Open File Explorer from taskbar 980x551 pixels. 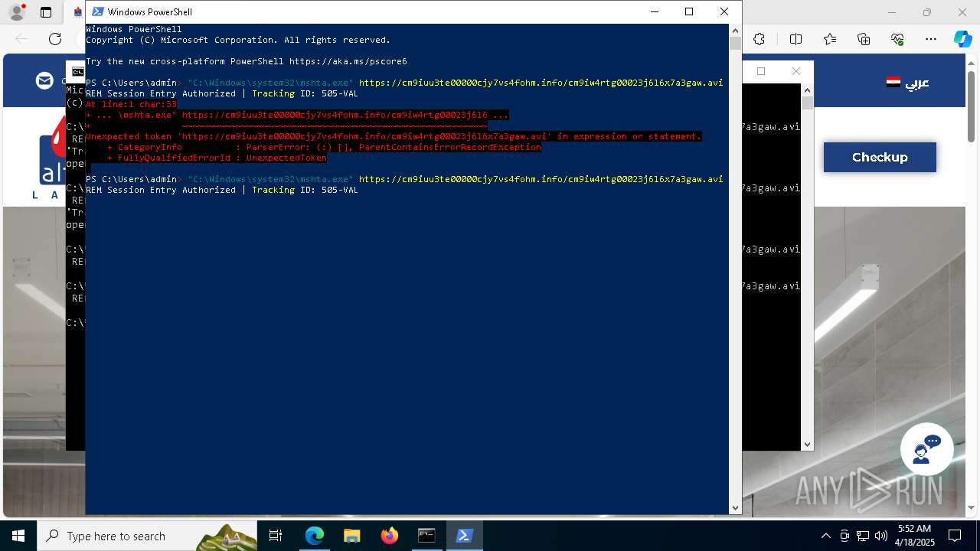pos(352,536)
